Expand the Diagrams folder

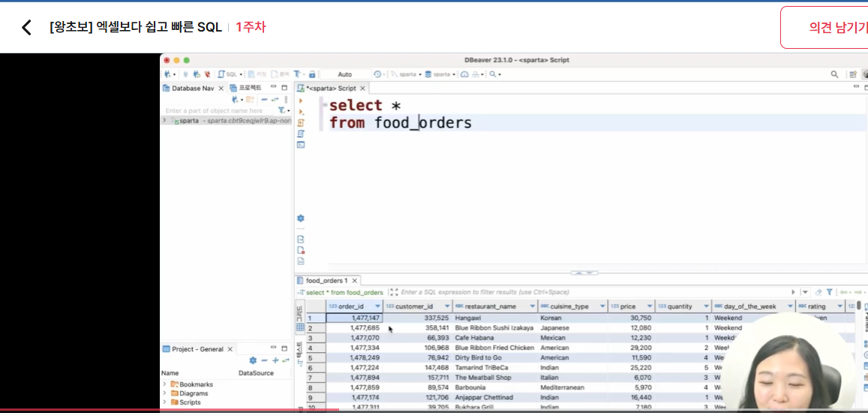click(x=164, y=393)
